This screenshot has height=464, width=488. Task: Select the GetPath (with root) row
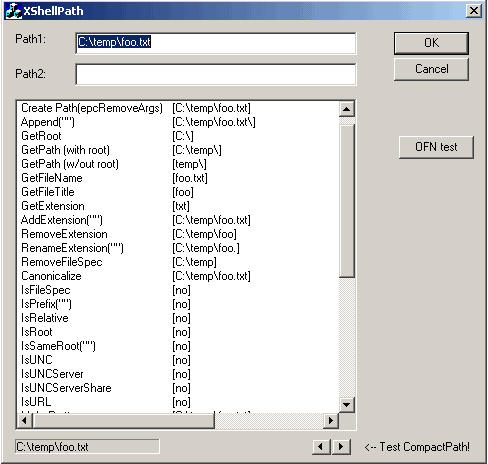pyautogui.click(x=178, y=150)
